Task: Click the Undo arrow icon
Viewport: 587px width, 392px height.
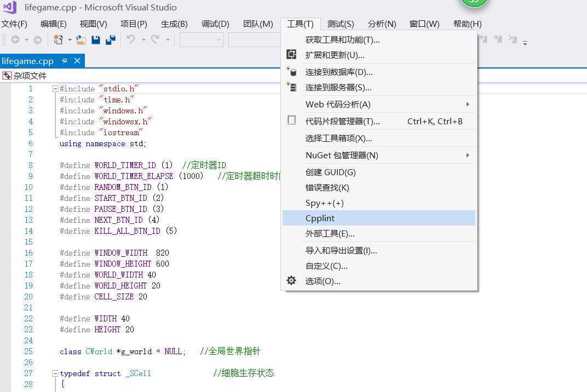Action: pyautogui.click(x=131, y=39)
